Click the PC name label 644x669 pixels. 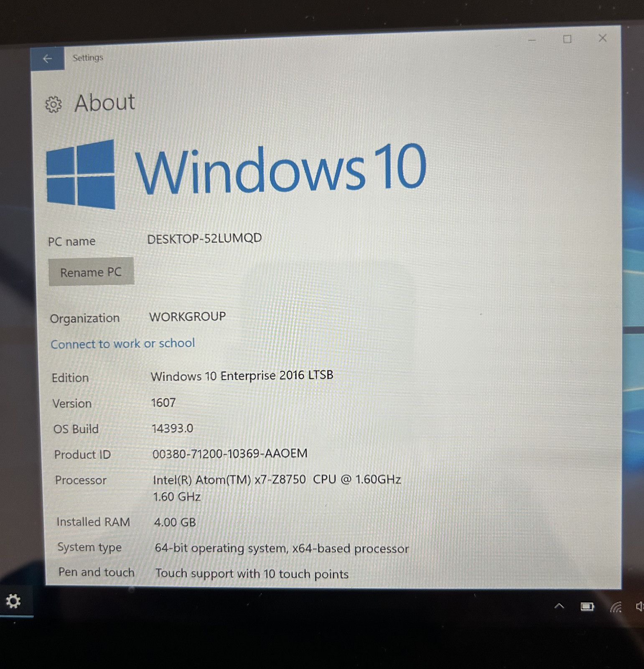point(71,241)
